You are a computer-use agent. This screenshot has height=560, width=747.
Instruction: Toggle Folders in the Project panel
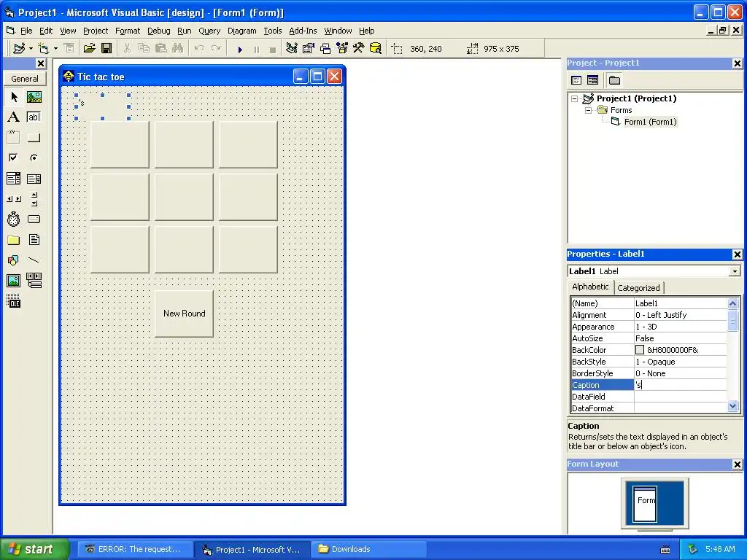click(x=614, y=80)
